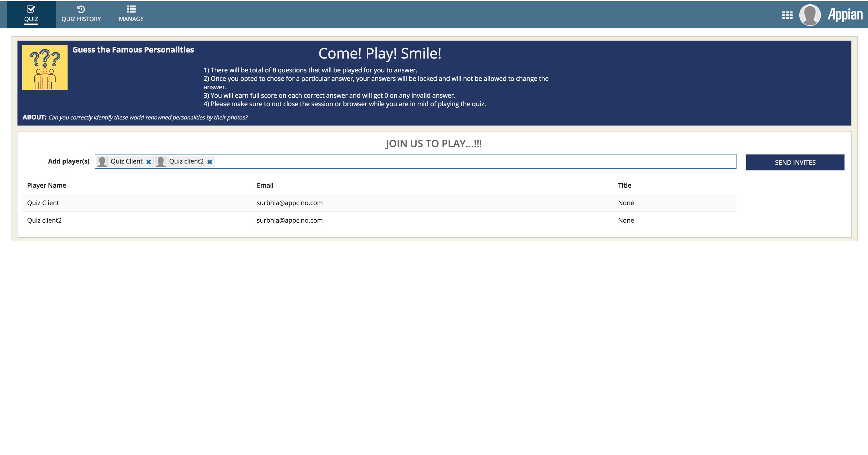Click Quiz Client avatar in picker
The image size is (868, 455).
coord(103,162)
